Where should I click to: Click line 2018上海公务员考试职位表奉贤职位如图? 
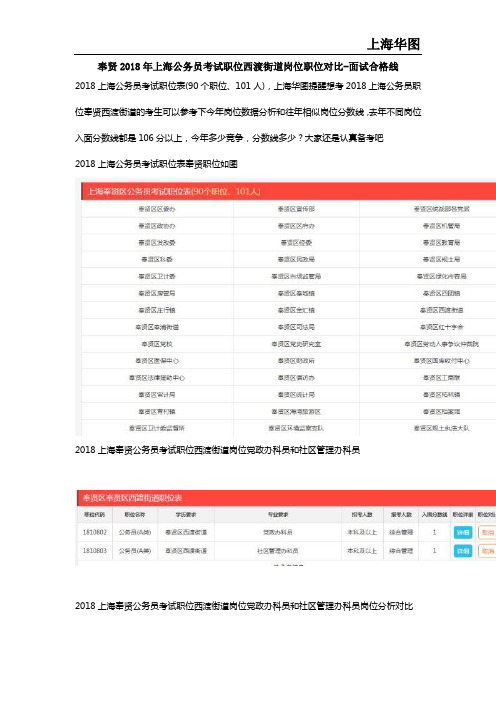156,164
